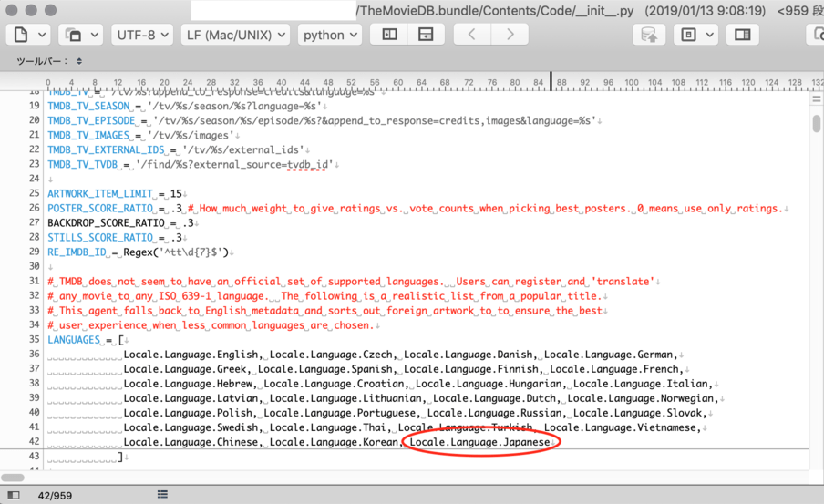
Task: Click Locale.Language.Latvian in the list
Action: tap(191, 398)
